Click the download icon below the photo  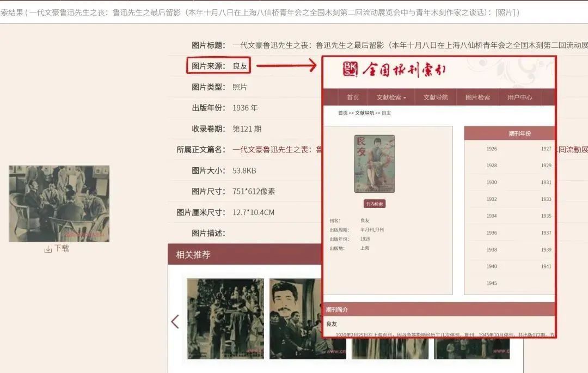[48, 249]
